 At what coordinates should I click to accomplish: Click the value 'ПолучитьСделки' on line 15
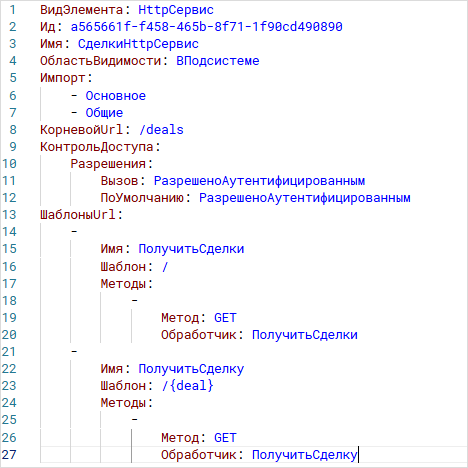(x=191, y=249)
